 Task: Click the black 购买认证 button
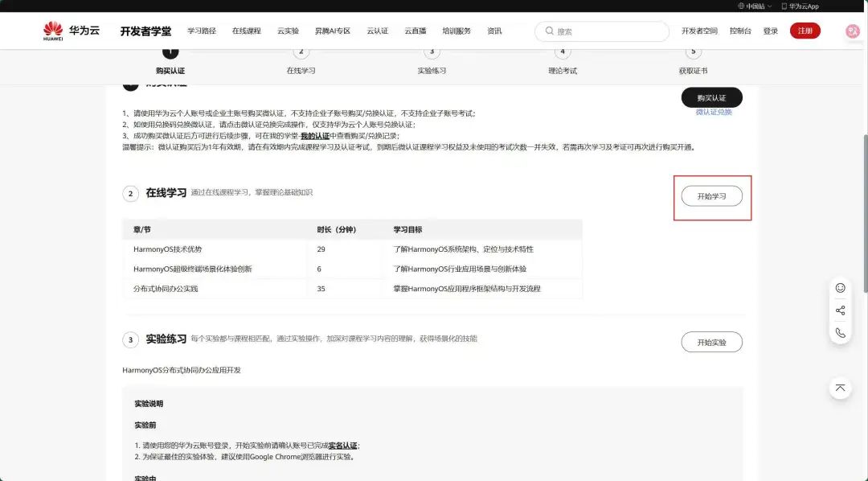[712, 97]
